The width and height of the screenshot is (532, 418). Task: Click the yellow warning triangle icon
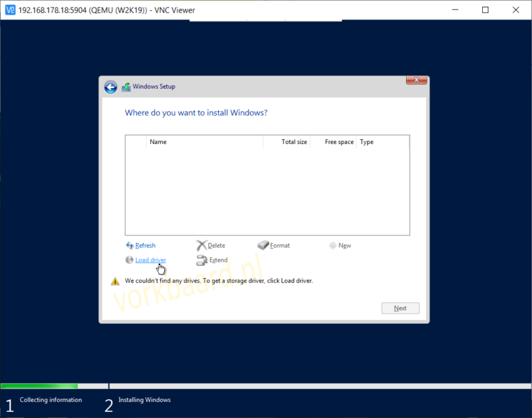[x=115, y=281]
